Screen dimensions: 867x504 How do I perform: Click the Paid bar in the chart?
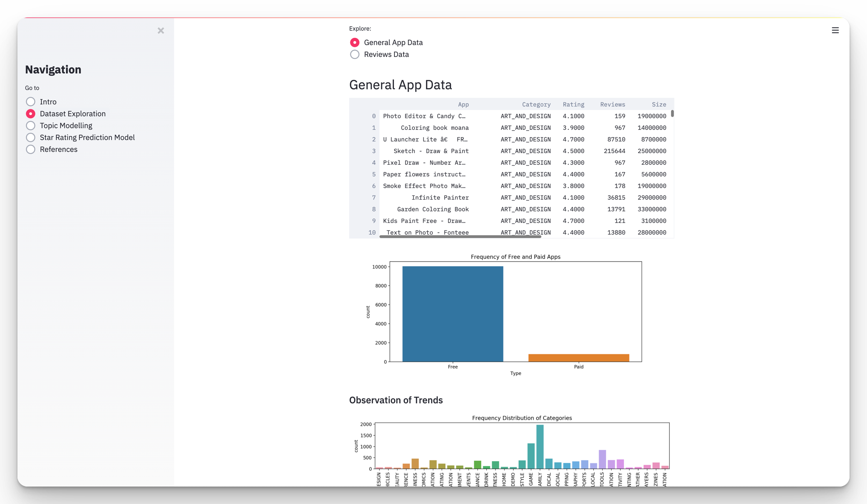point(579,357)
